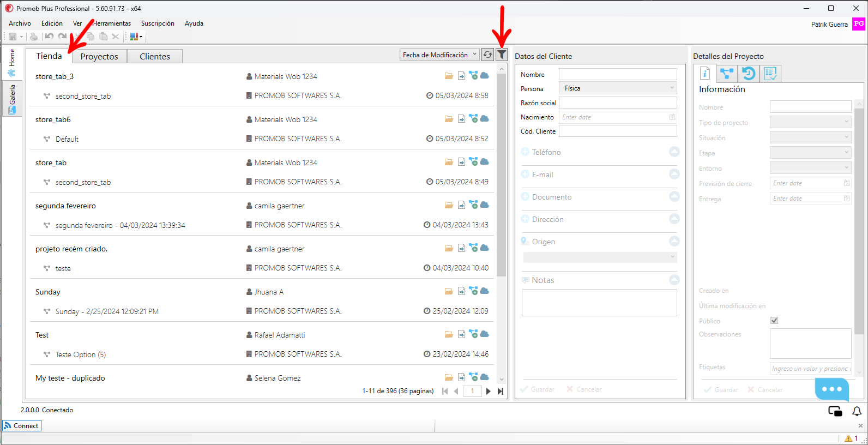Open folder icon for store_tab_3 project
Image resolution: width=868 pixels, height=445 pixels.
[449, 76]
